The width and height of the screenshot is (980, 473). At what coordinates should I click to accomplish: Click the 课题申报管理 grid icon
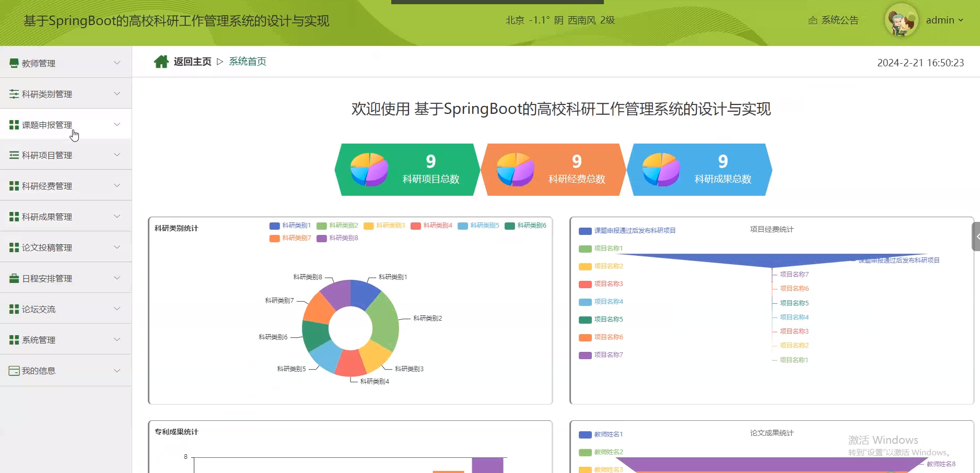14,125
